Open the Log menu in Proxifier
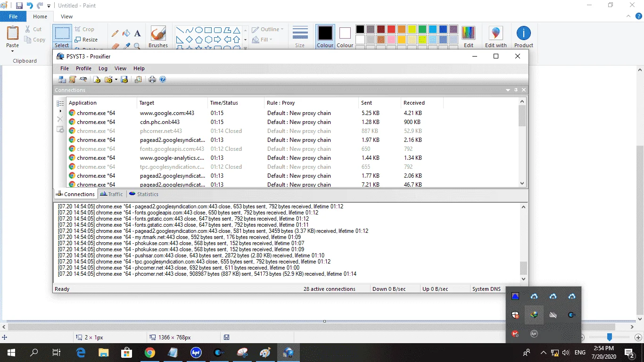This screenshot has width=644, height=362. 103,68
